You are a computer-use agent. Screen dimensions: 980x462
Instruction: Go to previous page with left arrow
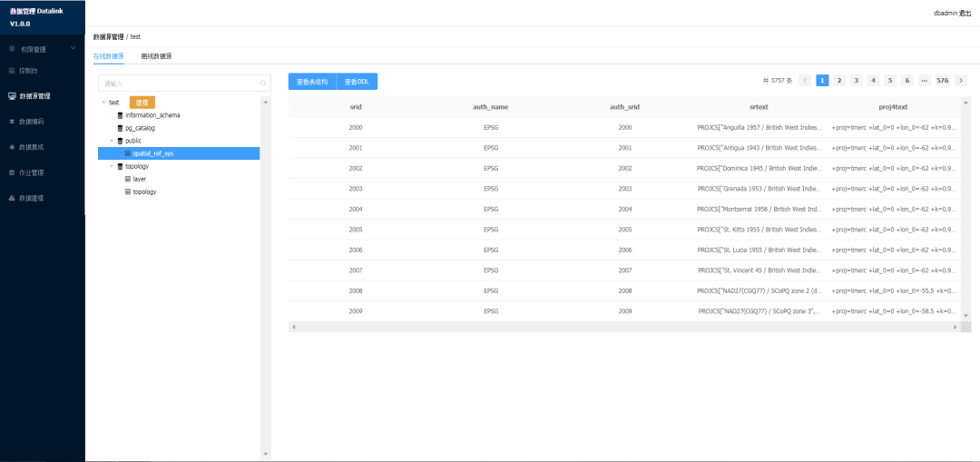[806, 81]
